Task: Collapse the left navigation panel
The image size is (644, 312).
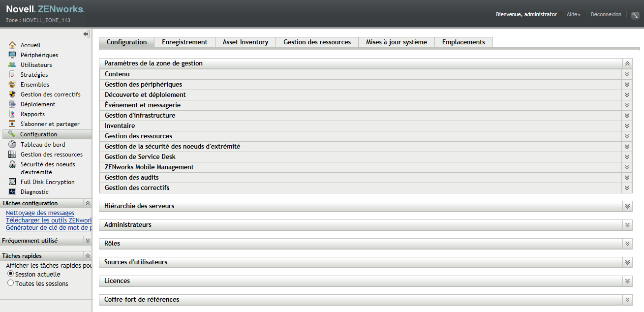Action: (x=87, y=34)
